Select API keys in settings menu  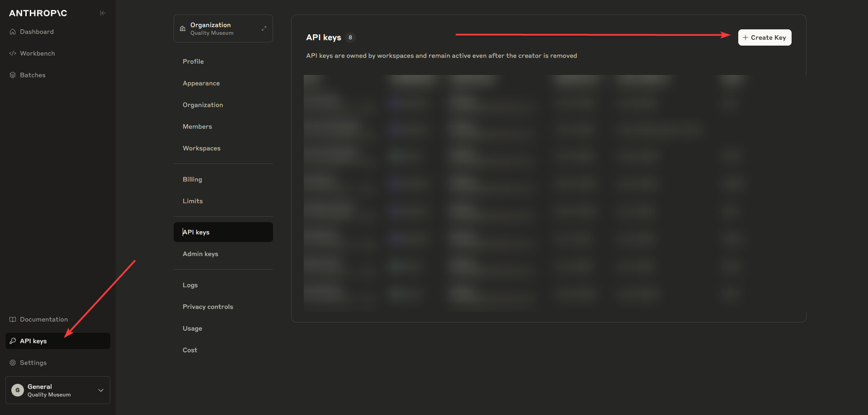pyautogui.click(x=223, y=232)
